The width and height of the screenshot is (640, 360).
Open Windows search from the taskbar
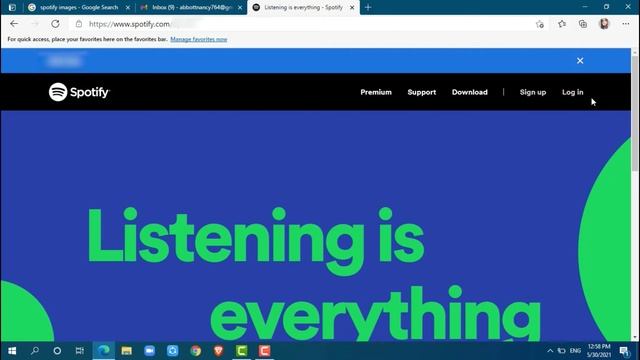(x=35, y=351)
